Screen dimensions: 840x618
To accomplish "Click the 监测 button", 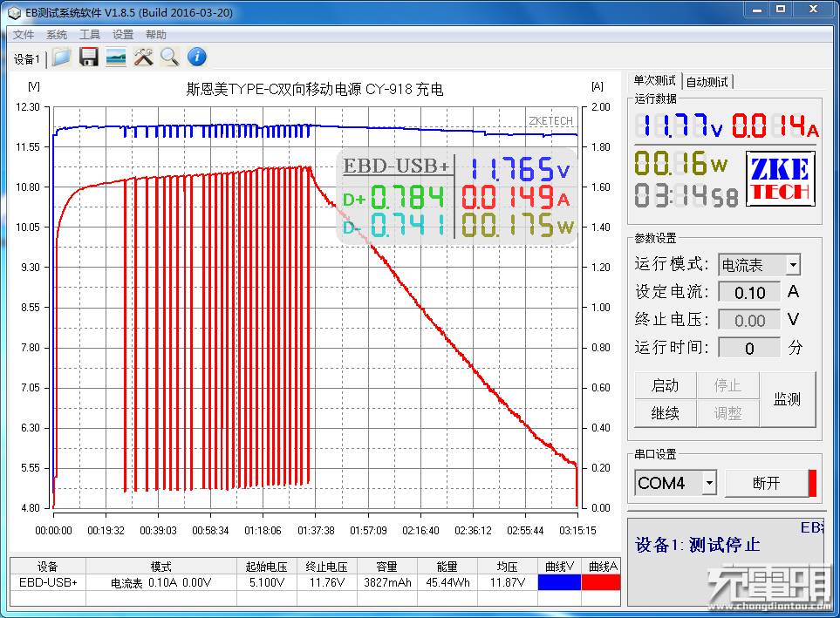I will 788,399.
